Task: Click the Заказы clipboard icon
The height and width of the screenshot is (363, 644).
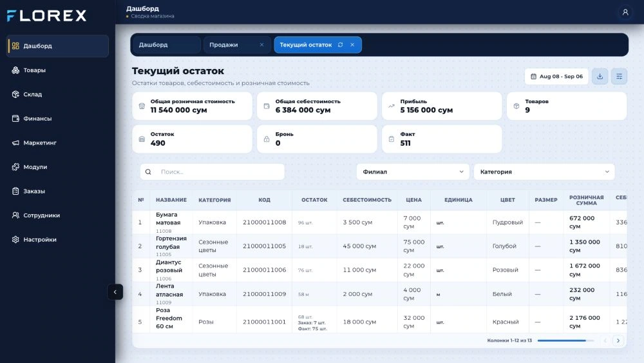Action: pos(15,191)
